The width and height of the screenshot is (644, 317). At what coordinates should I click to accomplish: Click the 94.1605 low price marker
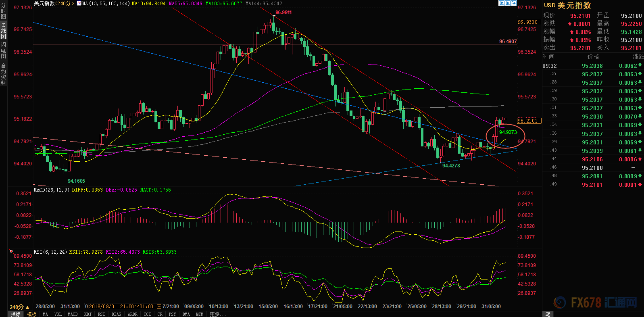tap(76, 181)
